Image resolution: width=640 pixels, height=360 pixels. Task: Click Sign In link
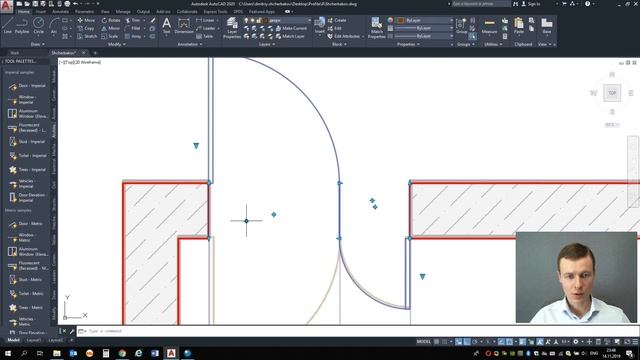pyautogui.click(x=531, y=4)
